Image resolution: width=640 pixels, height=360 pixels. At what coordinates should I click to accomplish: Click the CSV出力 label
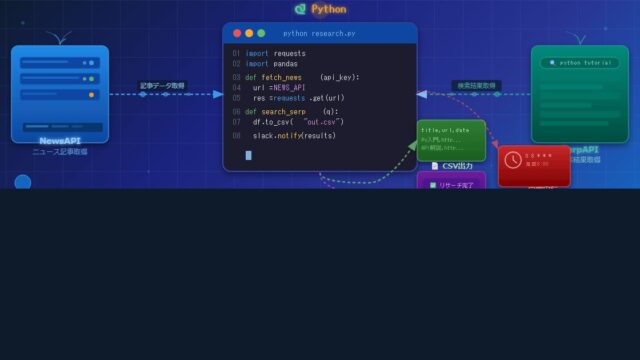click(458, 166)
